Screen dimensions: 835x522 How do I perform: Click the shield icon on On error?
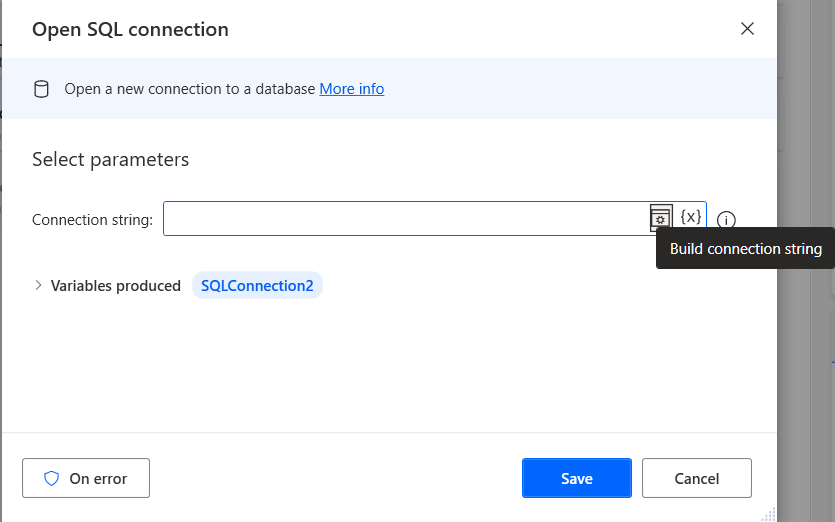(51, 478)
